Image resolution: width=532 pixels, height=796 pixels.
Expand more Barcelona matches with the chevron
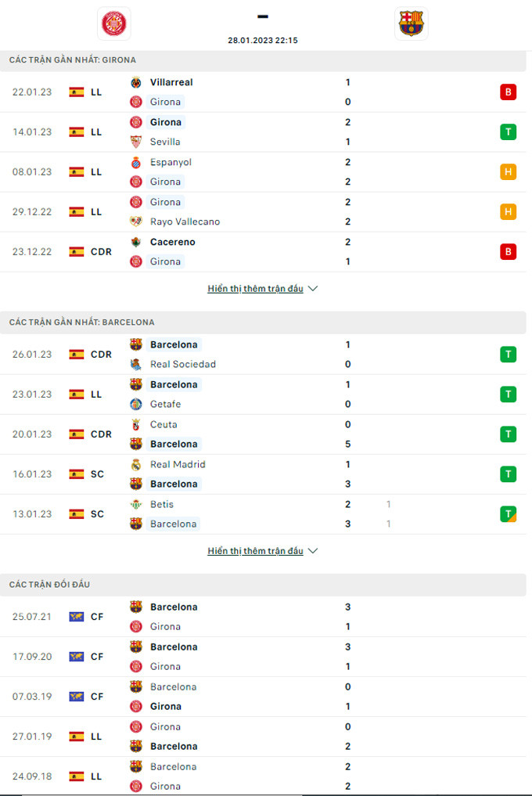pyautogui.click(x=313, y=551)
